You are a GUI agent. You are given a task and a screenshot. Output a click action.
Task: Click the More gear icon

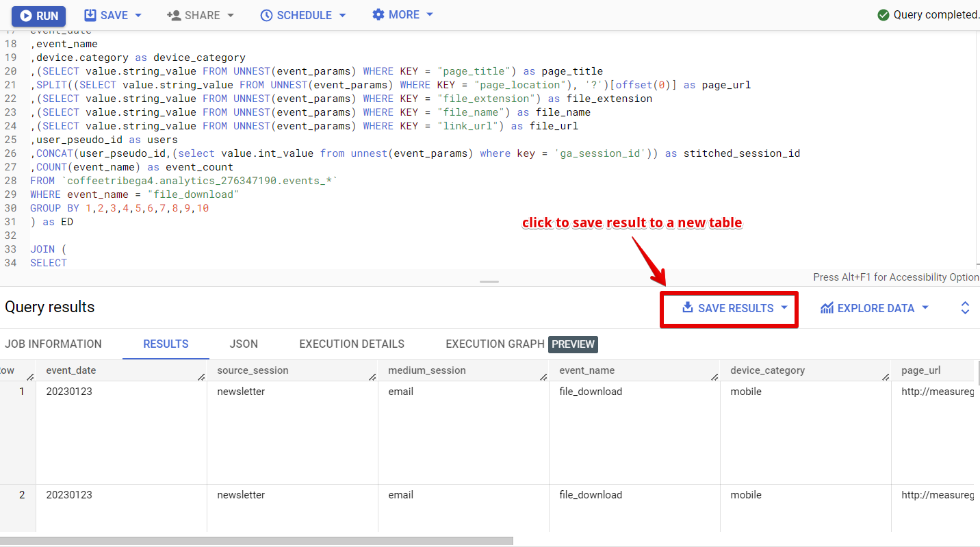click(x=379, y=14)
